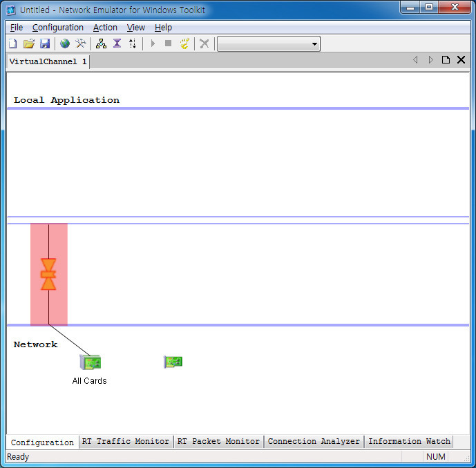Switch to Connection Analyzer tab
Viewport: 476px width, 468px height.
(314, 441)
